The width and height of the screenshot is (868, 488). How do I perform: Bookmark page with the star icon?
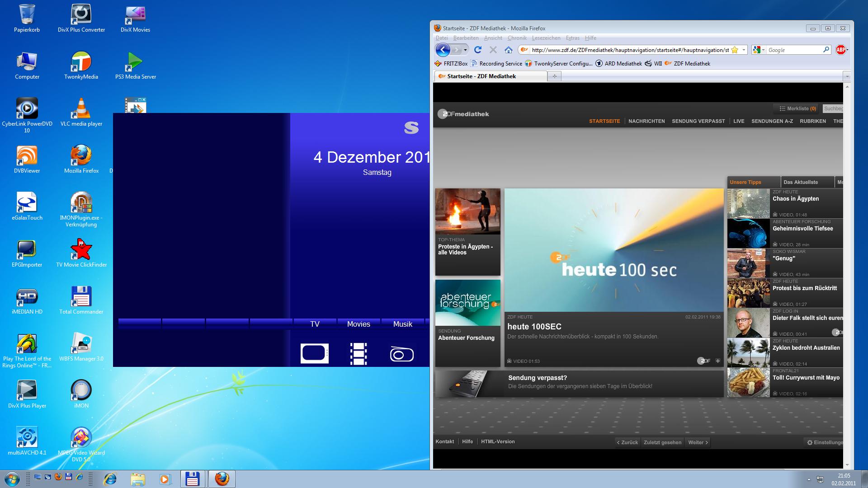click(735, 50)
